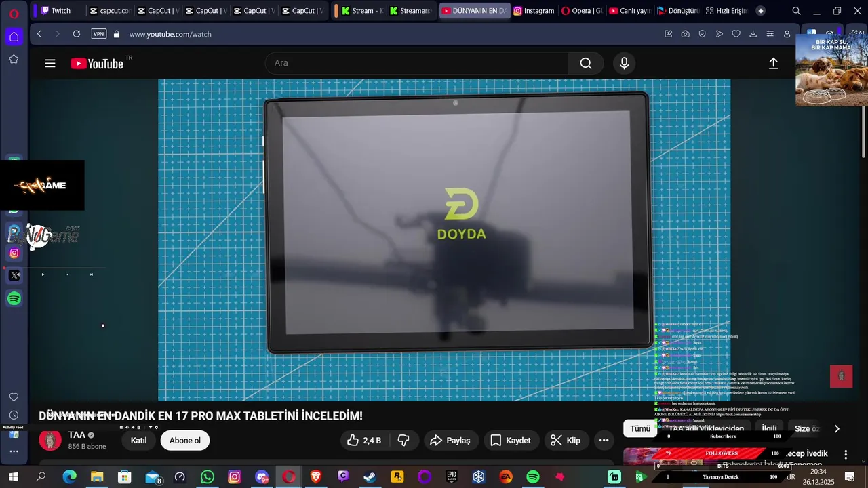Open X (Twitter) in the Opera sidebar
This screenshot has height=488, width=868.
[15, 275]
